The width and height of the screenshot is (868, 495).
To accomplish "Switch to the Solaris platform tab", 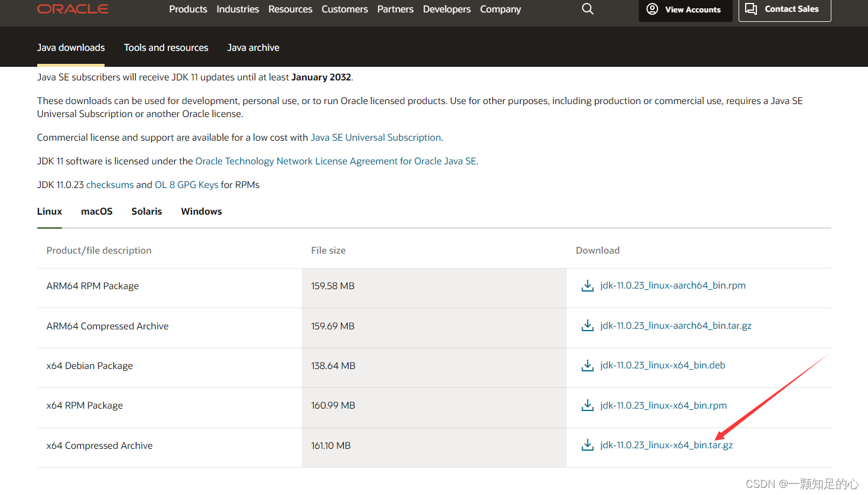I will (x=147, y=211).
